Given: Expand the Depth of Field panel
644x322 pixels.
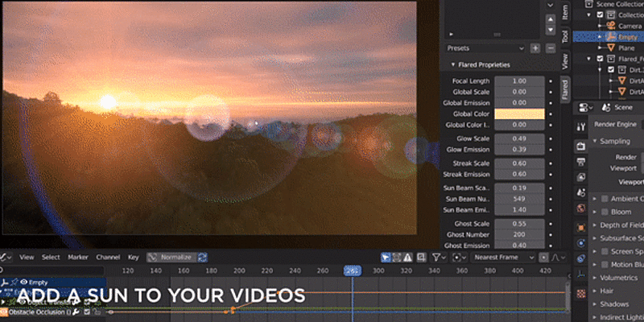Looking at the screenshot, I should tap(617, 225).
